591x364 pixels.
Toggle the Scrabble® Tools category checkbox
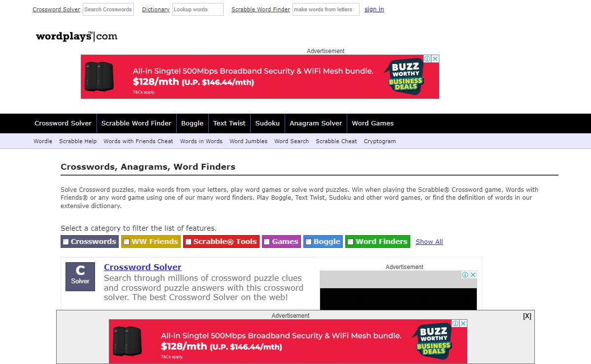(x=188, y=242)
